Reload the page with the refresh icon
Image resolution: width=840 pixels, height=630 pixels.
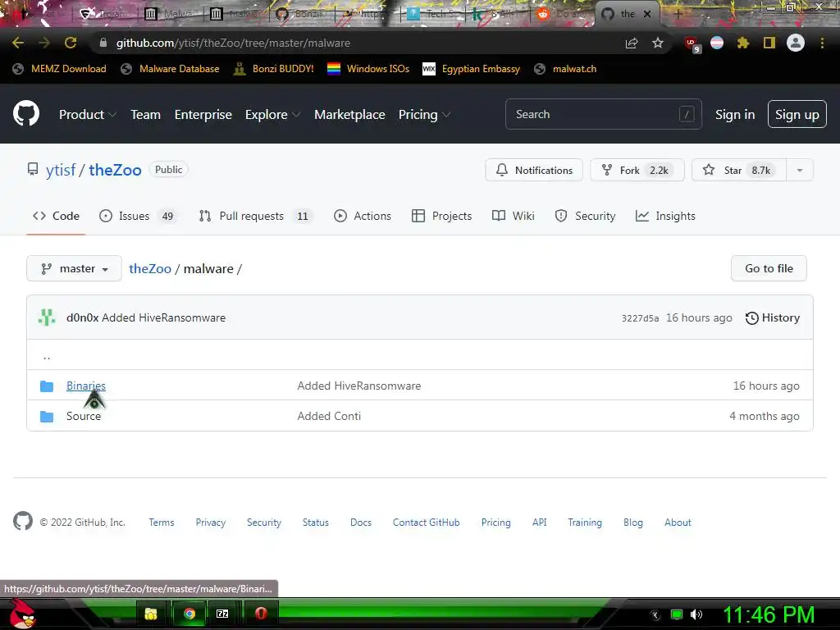71,43
